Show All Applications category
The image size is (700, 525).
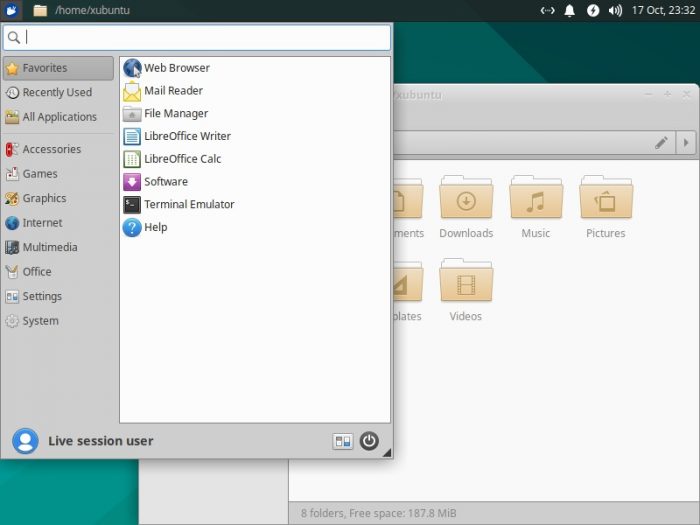[59, 117]
